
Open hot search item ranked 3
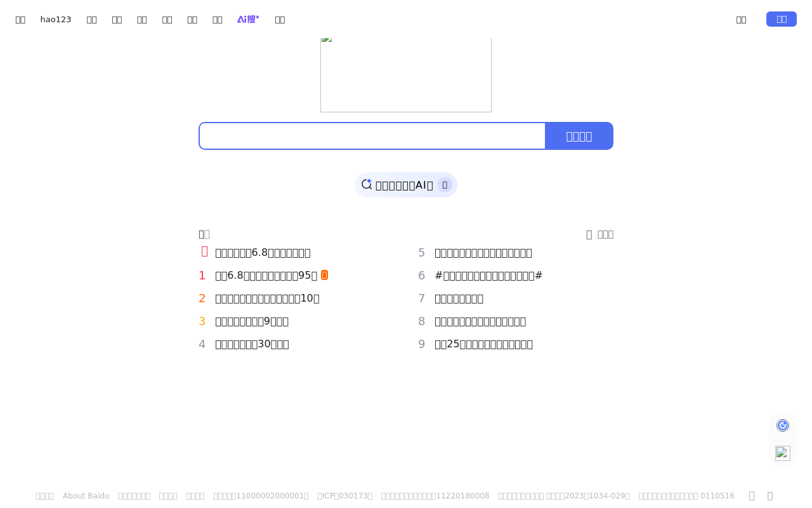tap(252, 321)
